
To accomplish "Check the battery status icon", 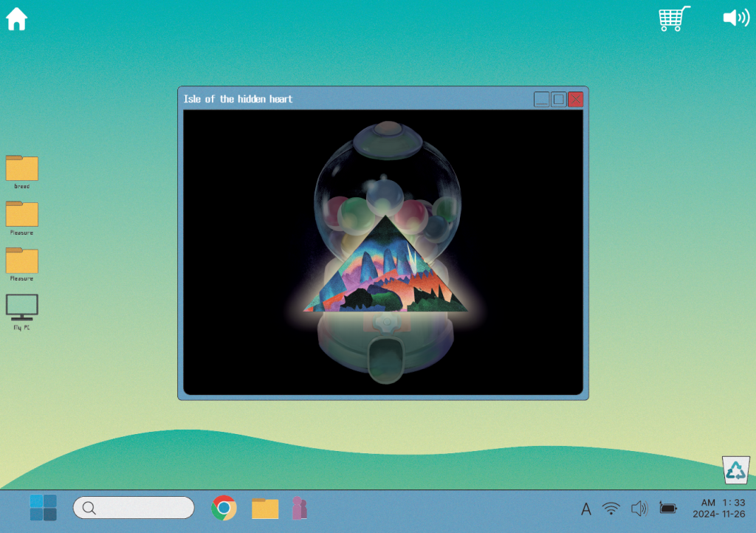I will (667, 508).
